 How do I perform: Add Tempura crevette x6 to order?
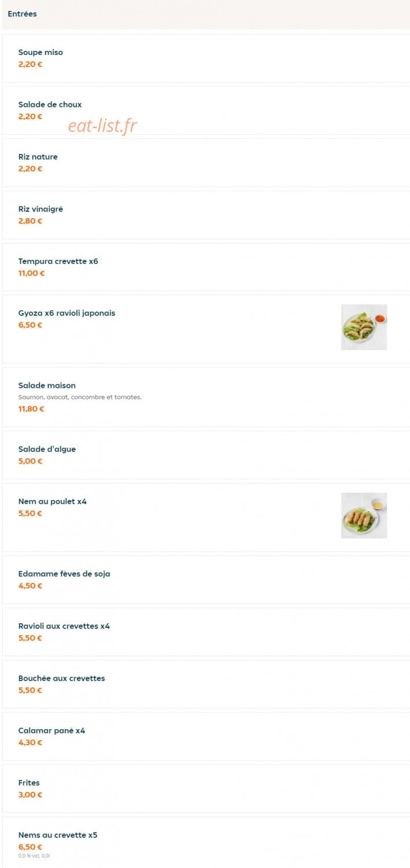pyautogui.click(x=206, y=267)
